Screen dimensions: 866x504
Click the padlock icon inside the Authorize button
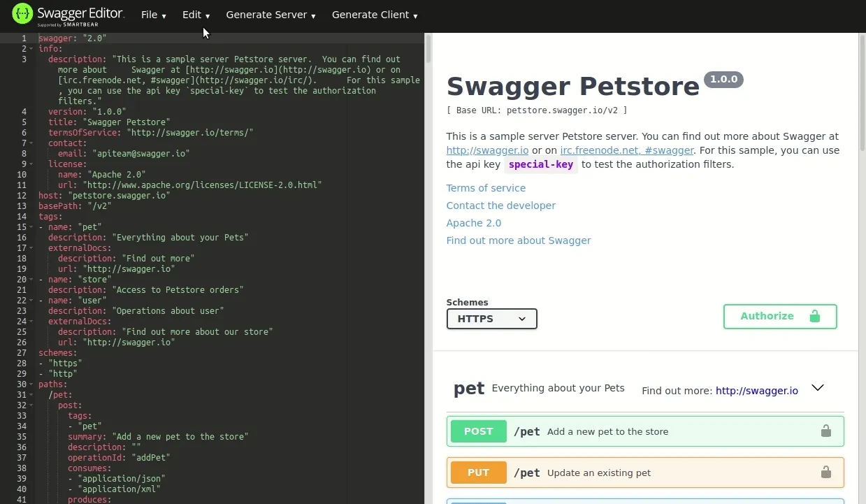tap(816, 316)
